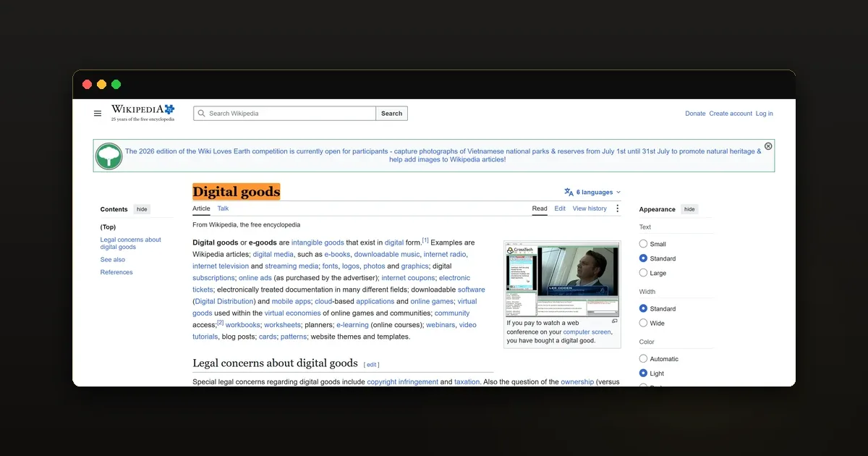Click the Digital Distribution link
868x456 pixels.
224,301
